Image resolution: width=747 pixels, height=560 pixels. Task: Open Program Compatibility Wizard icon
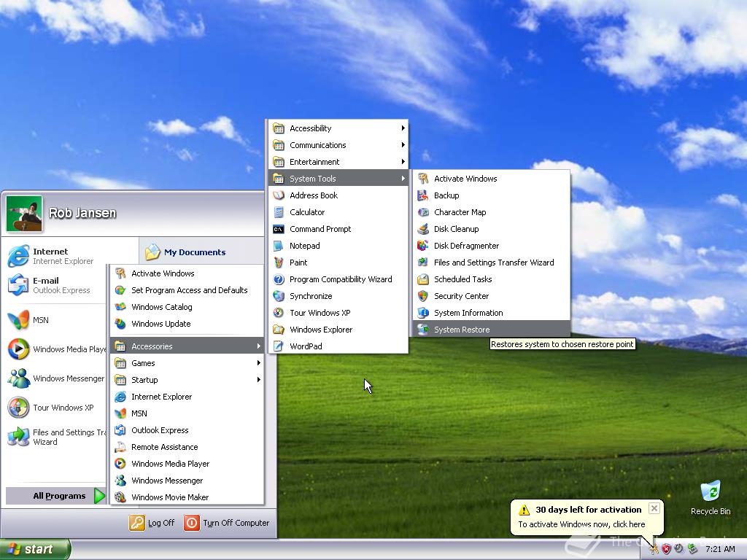click(x=278, y=279)
